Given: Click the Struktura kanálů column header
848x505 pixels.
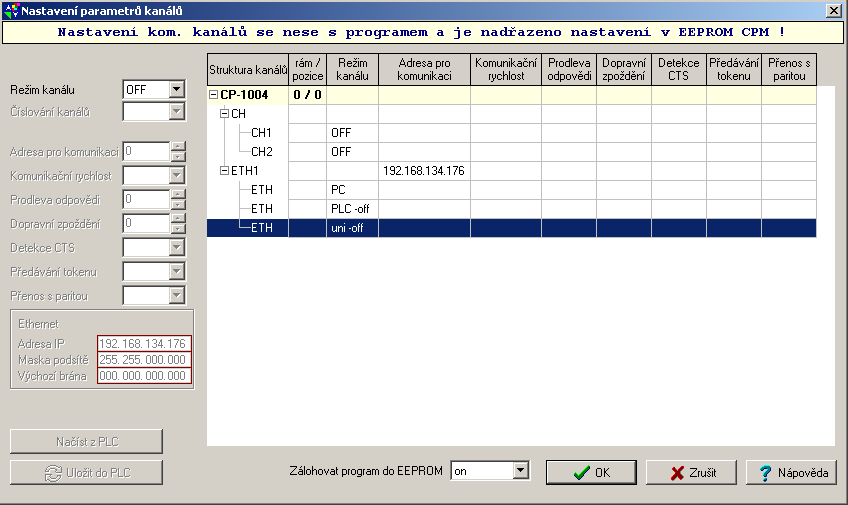Looking at the screenshot, I should tap(248, 69).
